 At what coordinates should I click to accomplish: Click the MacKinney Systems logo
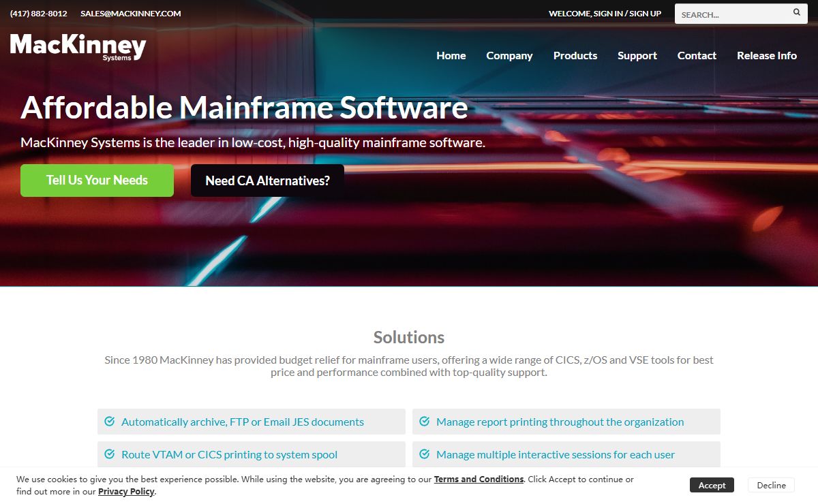[78, 47]
